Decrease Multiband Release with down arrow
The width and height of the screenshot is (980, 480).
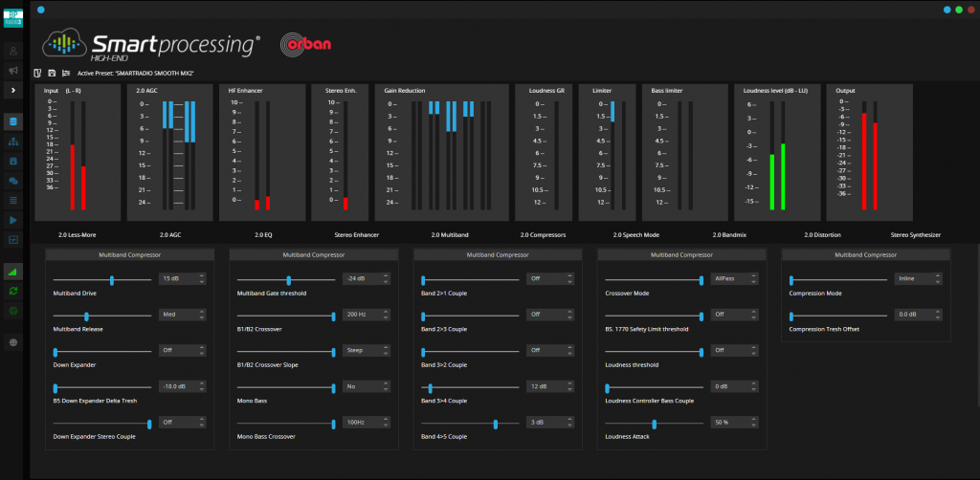202,317
